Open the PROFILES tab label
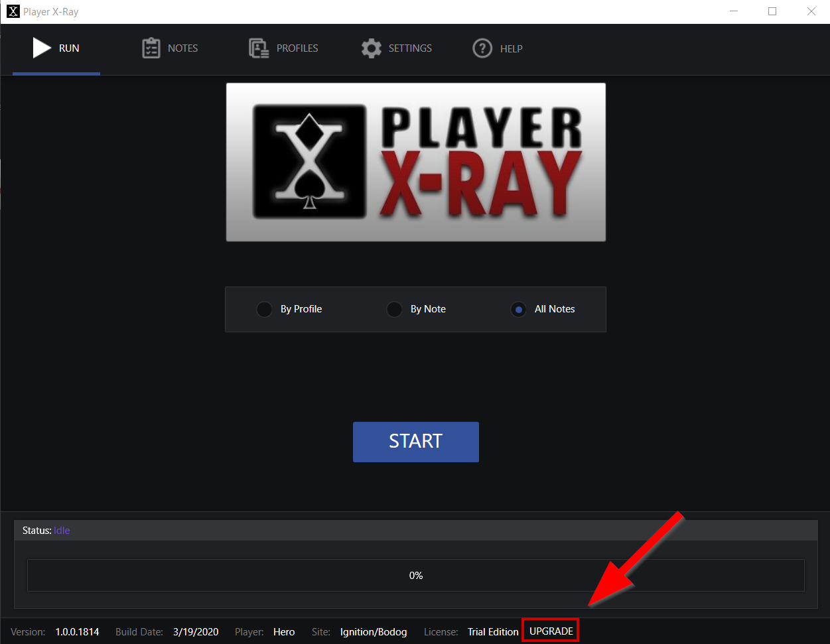The image size is (830, 644). (297, 48)
